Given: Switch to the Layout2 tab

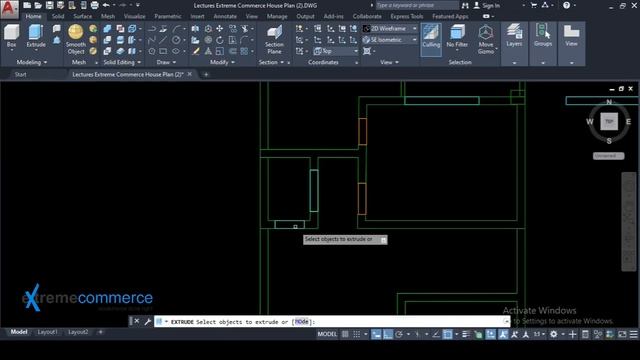Looking at the screenshot, I should 78,332.
